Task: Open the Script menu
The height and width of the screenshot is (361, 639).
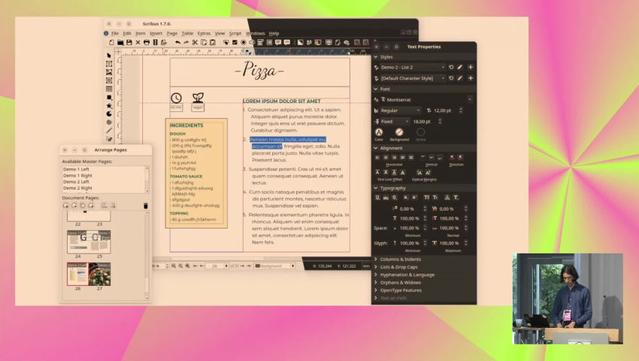Action: point(235,33)
